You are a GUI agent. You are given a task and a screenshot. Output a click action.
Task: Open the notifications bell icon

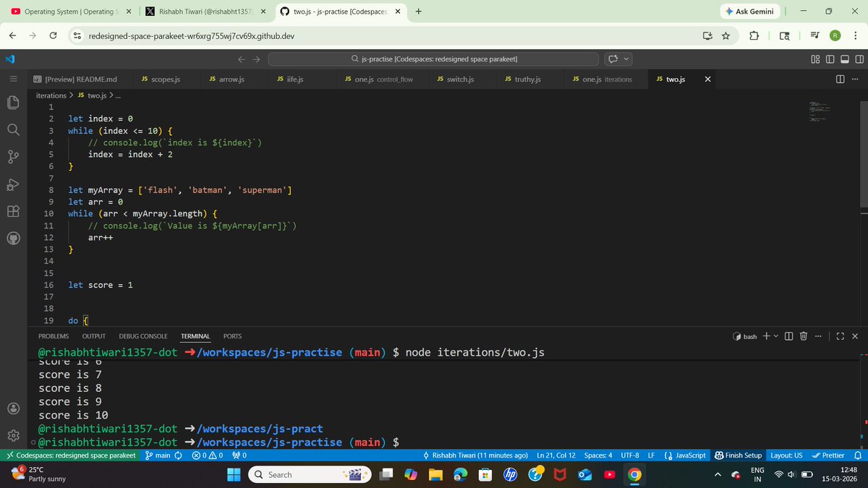[858, 455]
